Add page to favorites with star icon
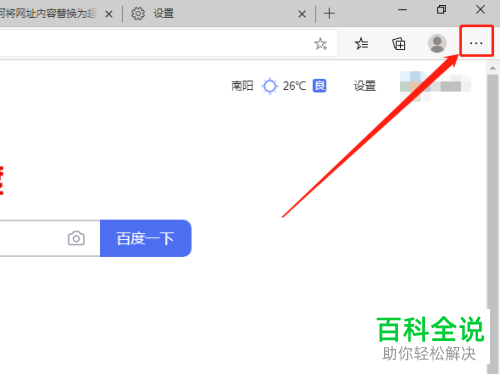Viewport: 500px width, 374px height. pos(321,44)
